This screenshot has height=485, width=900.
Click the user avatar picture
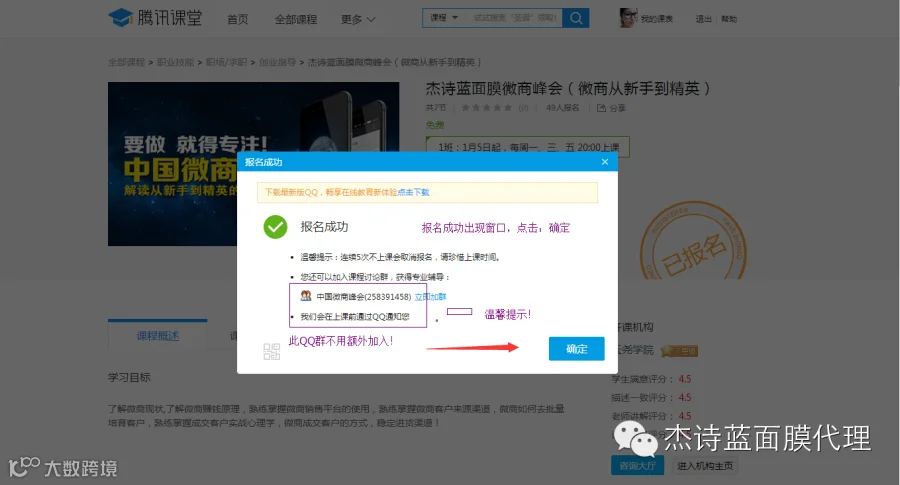point(629,18)
